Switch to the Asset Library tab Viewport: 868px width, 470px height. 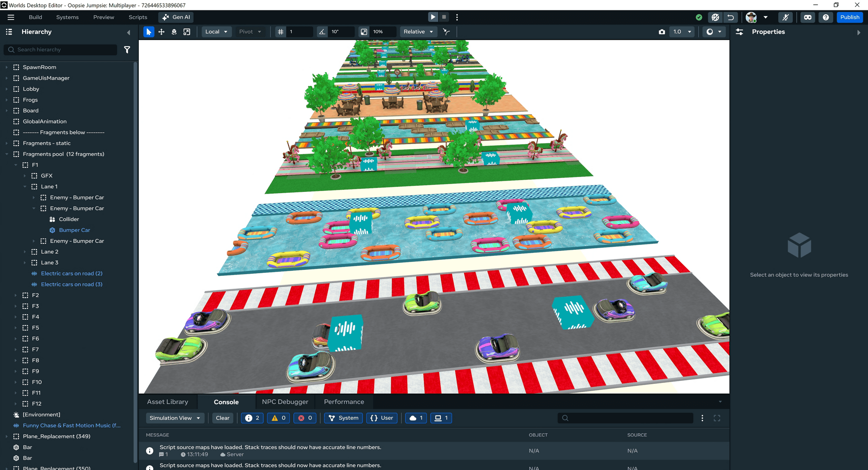pyautogui.click(x=168, y=402)
